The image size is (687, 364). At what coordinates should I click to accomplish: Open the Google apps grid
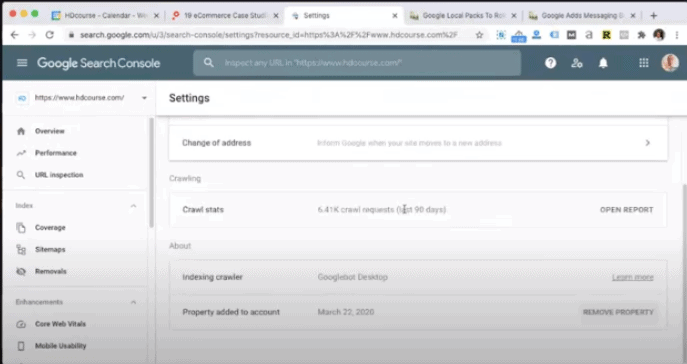(644, 63)
